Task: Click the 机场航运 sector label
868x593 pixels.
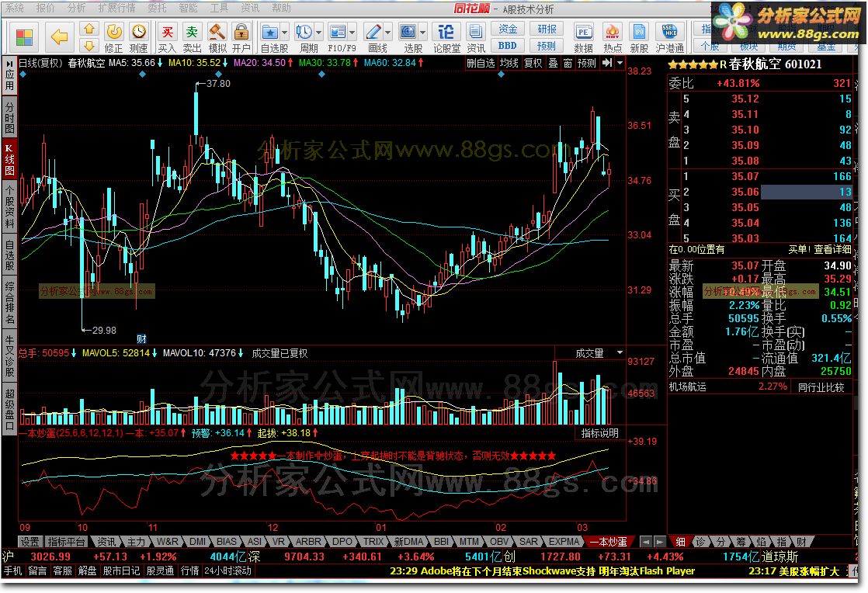Action: 688,387
